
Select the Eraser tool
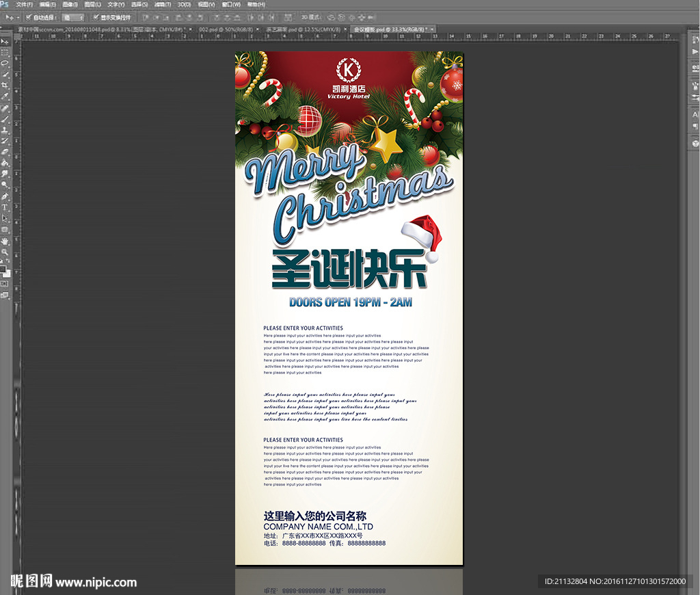tap(5, 152)
